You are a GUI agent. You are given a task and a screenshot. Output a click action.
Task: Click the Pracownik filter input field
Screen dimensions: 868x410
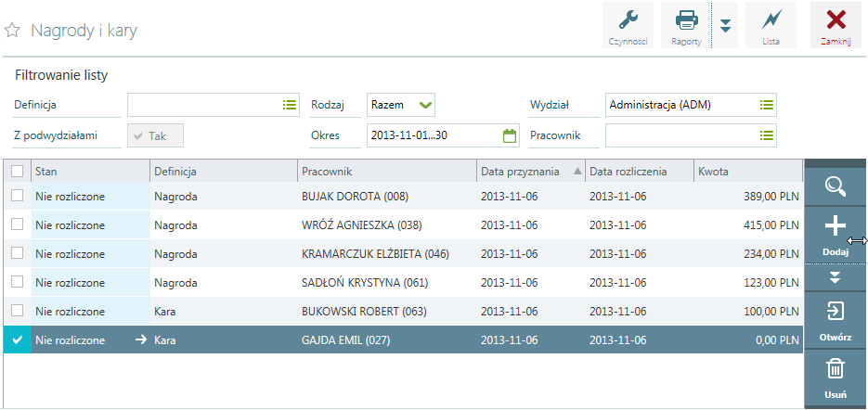691,135
